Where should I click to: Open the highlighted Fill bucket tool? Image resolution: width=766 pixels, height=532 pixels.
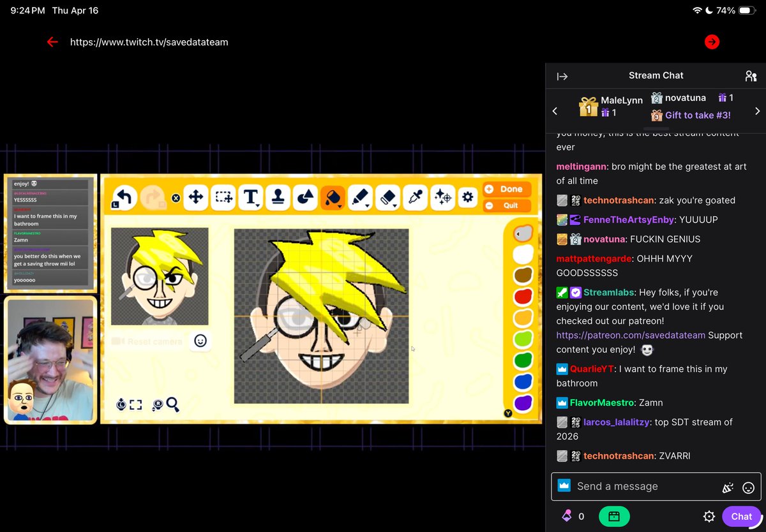(333, 197)
